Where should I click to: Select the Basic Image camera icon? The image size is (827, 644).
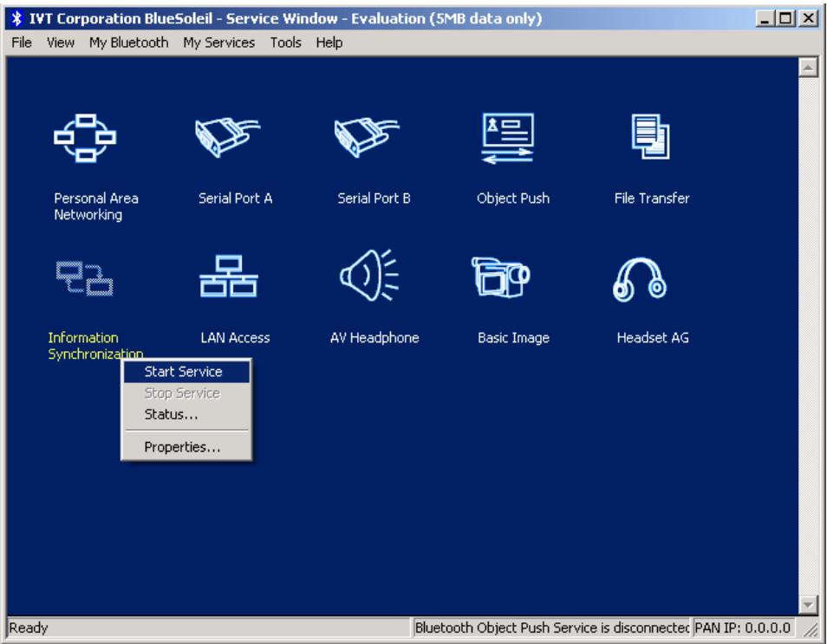[500, 276]
